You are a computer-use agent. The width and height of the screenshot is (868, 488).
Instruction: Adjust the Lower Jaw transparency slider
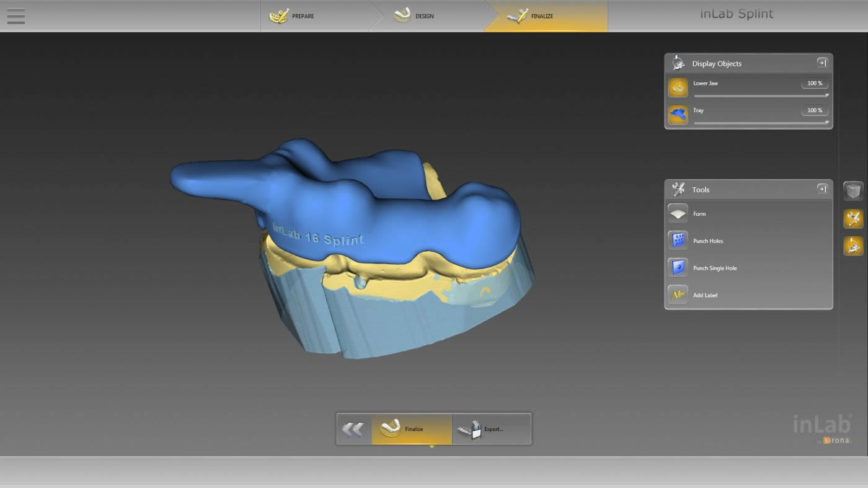click(761, 95)
